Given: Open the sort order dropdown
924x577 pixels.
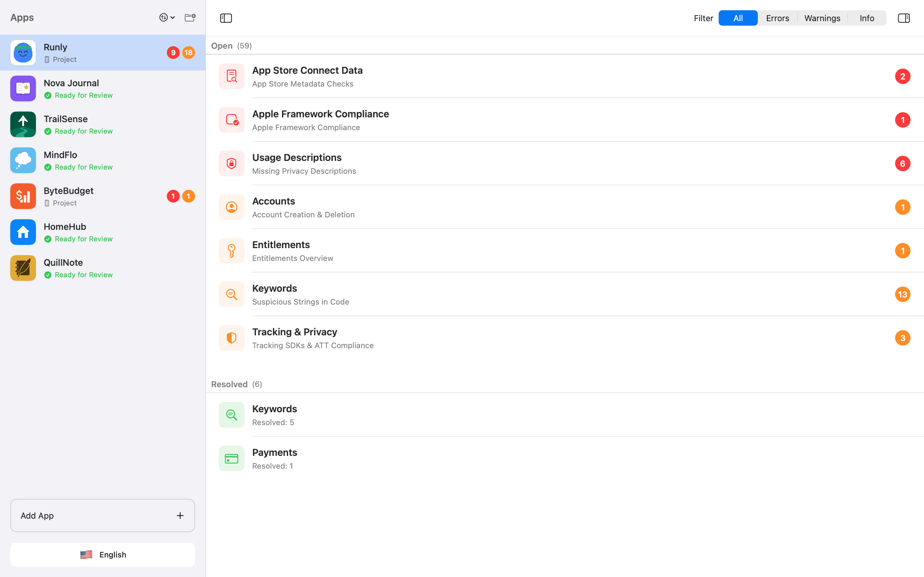Looking at the screenshot, I should click(167, 17).
